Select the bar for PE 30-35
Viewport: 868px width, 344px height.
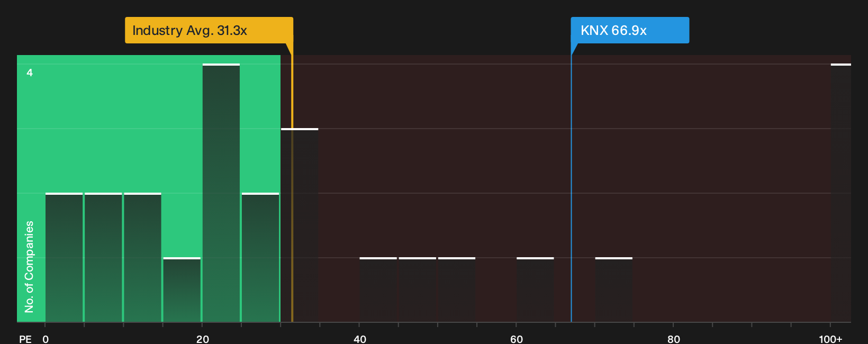click(300, 225)
